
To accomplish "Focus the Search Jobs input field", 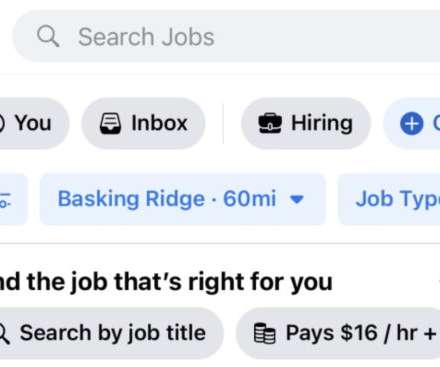I will 227,36.
